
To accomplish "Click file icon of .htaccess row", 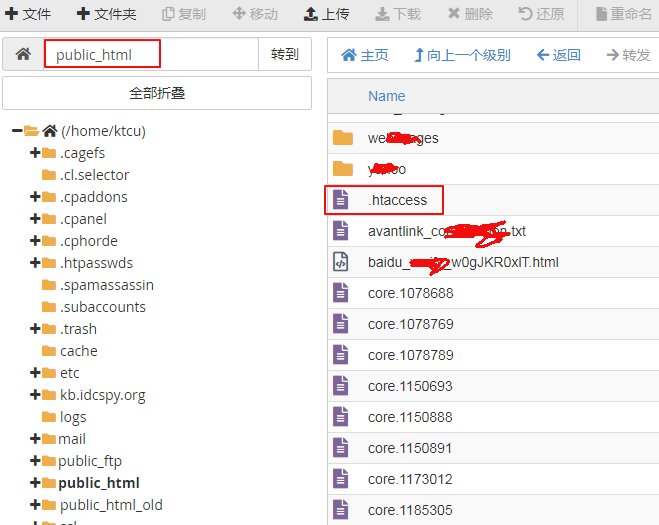I will click(341, 199).
